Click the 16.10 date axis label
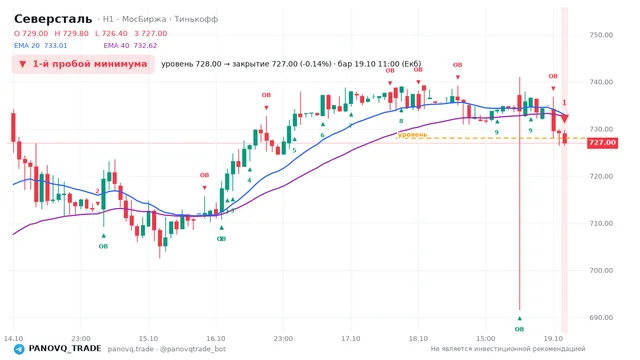Screen dimensions: 640x360 [216, 338]
